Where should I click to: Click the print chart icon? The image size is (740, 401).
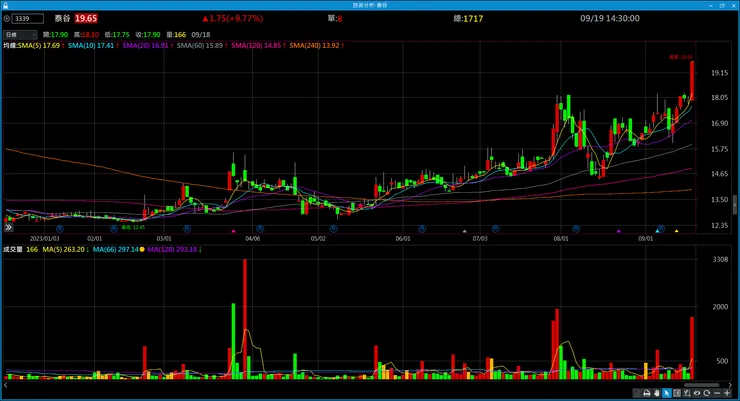647,393
